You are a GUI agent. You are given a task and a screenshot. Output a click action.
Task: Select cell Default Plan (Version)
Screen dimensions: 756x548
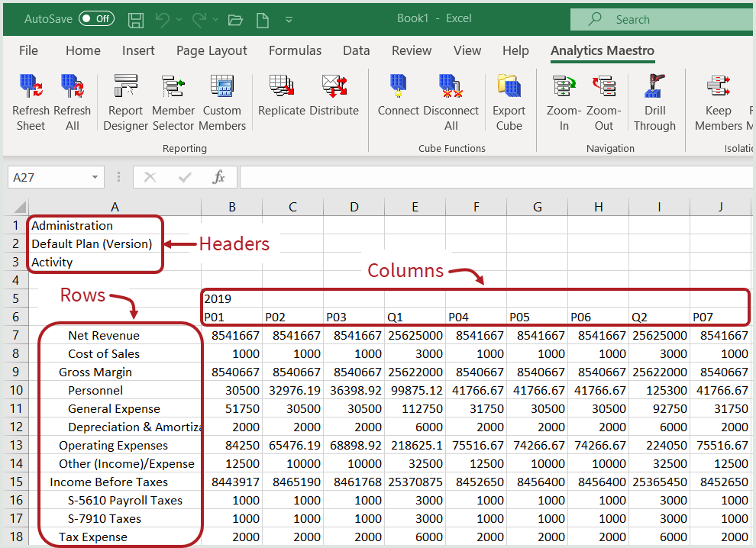point(115,243)
